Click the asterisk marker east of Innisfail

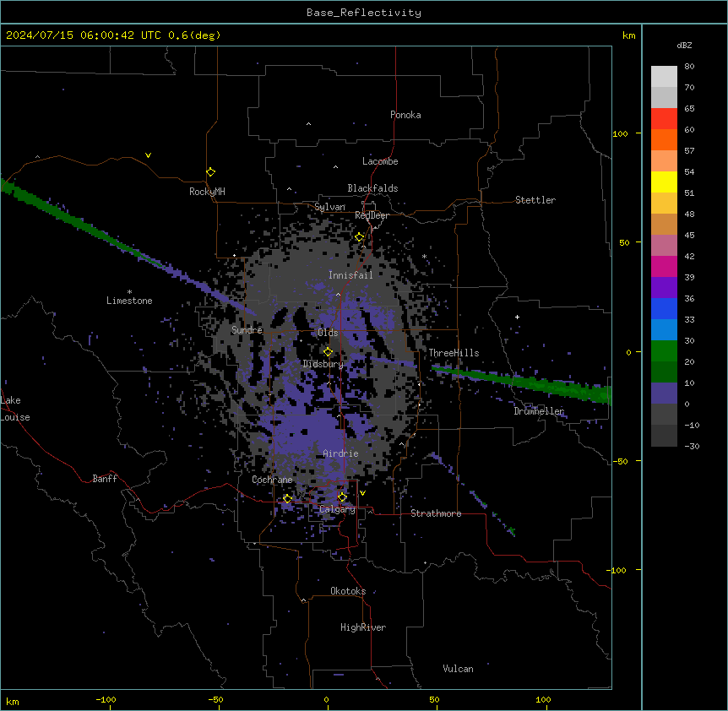(424, 256)
